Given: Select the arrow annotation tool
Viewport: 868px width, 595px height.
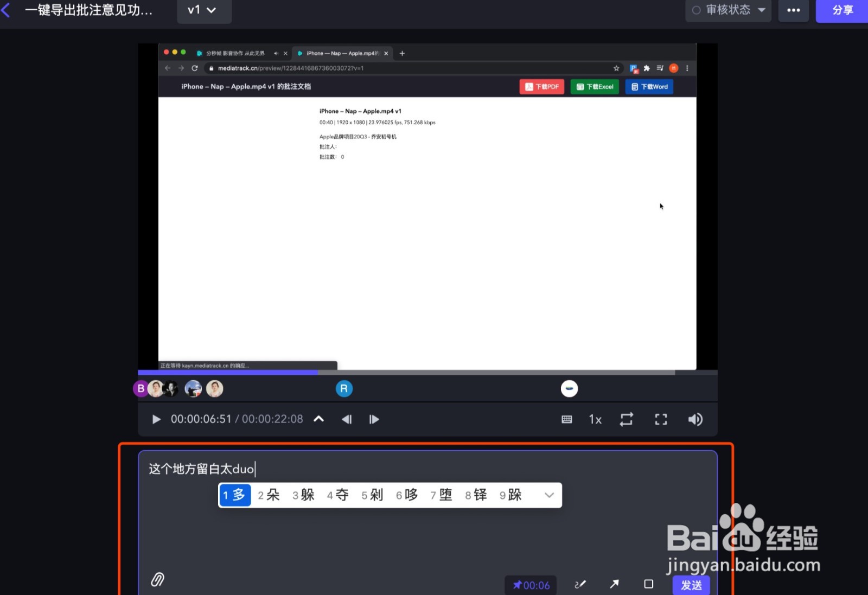Looking at the screenshot, I should [614, 584].
